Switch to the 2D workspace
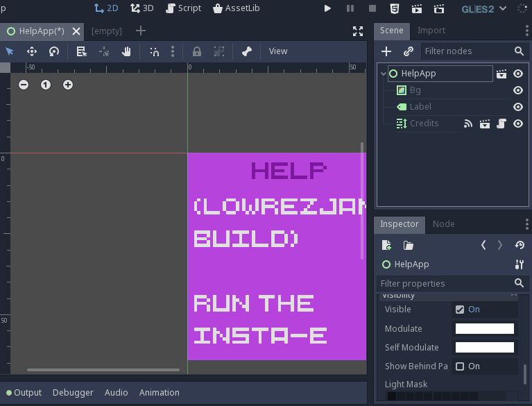Screen dimensions: 532x406 point(106,8)
